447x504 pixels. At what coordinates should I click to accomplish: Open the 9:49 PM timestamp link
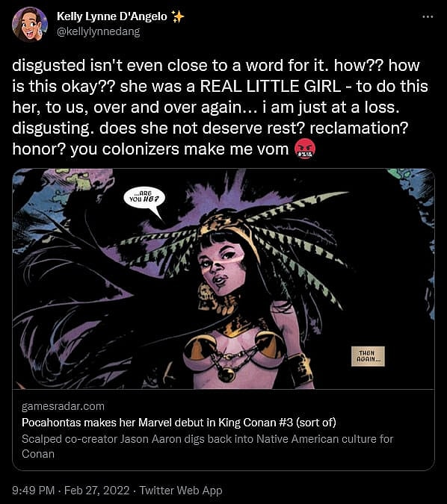tap(34, 491)
